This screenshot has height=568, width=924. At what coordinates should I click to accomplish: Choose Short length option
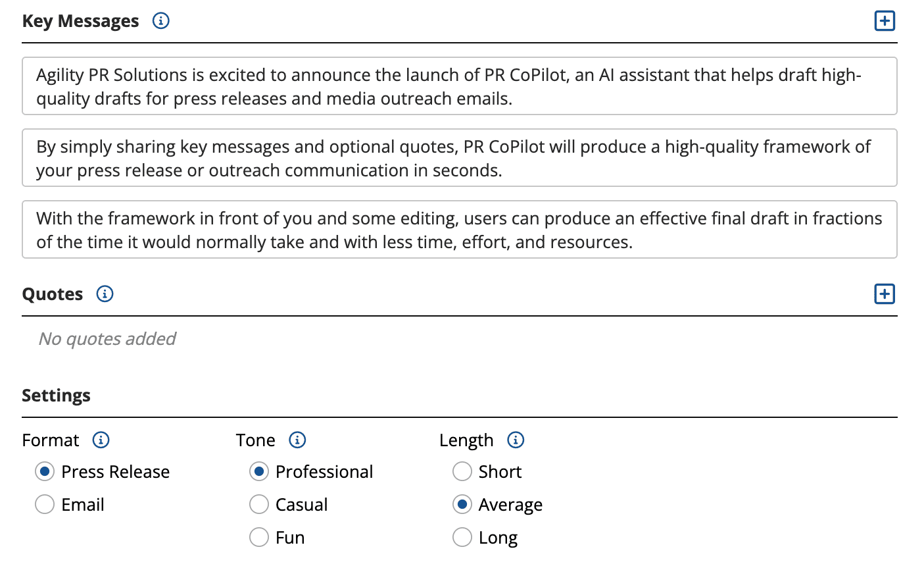coord(462,471)
